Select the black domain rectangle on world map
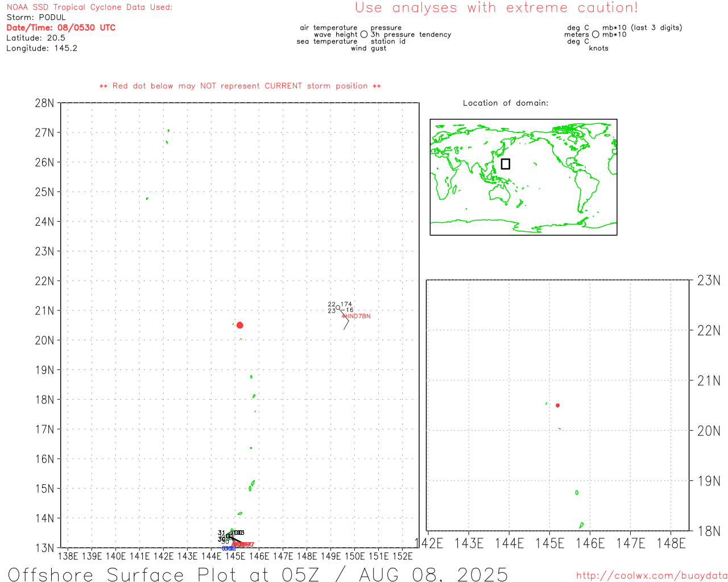The height and width of the screenshot is (582, 728). coord(505,164)
